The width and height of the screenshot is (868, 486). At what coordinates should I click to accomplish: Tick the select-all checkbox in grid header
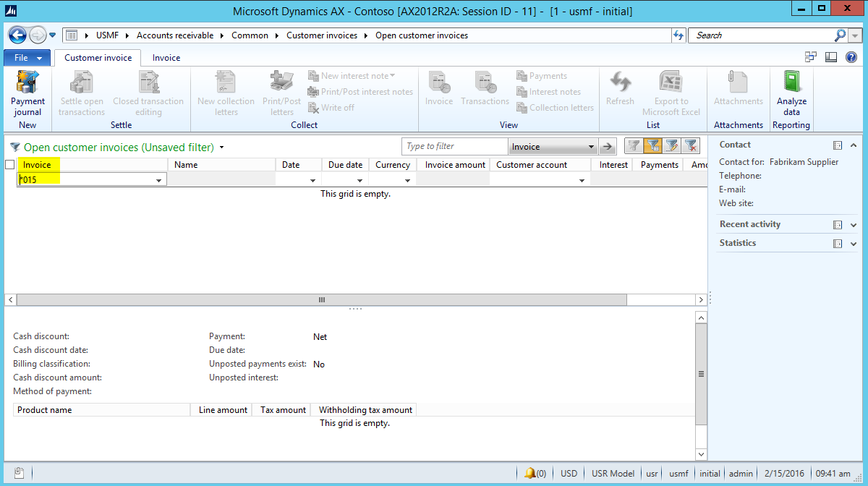(10, 165)
